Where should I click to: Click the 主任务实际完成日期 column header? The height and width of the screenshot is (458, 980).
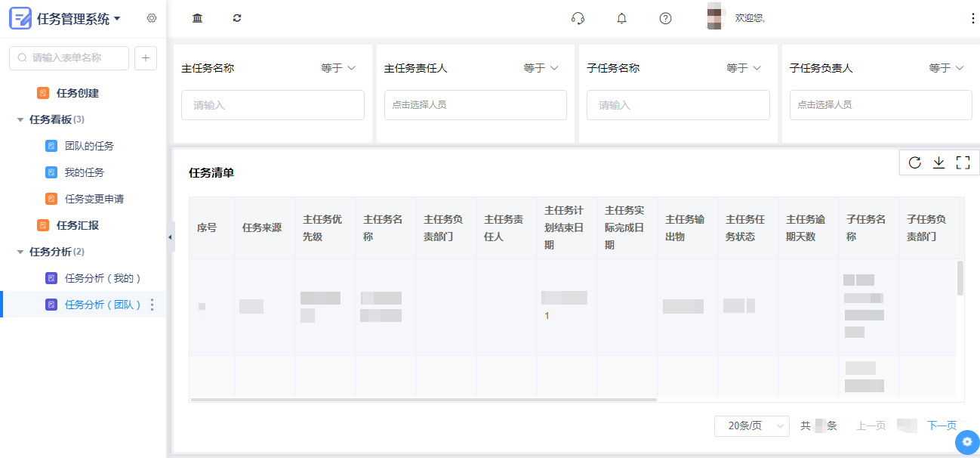click(627, 227)
